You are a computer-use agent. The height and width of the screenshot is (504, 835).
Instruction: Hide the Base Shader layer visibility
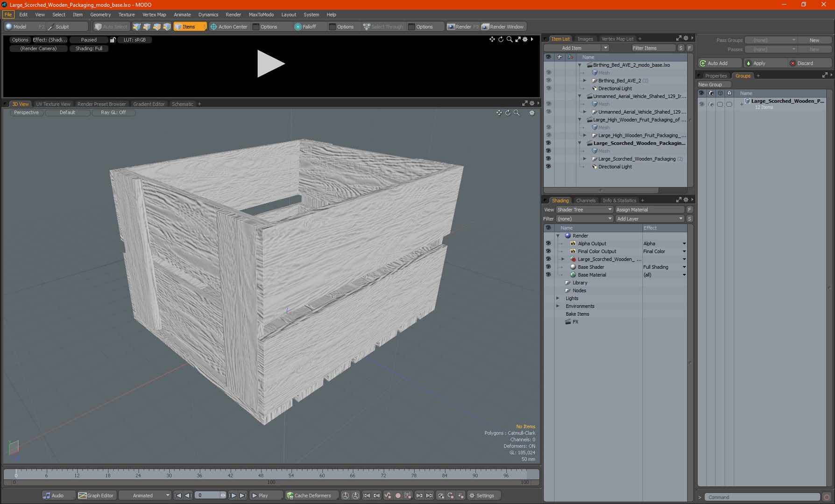coord(548,267)
